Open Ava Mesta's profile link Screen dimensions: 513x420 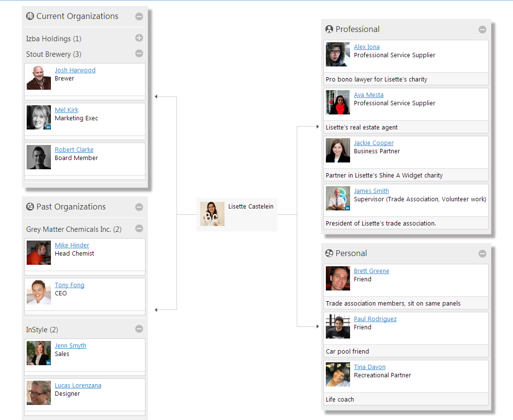coord(369,95)
